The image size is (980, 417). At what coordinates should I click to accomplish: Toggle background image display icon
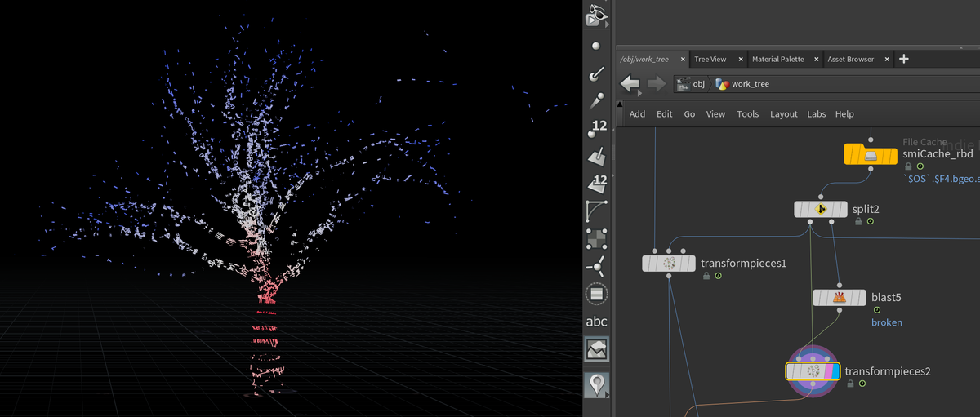(x=597, y=350)
